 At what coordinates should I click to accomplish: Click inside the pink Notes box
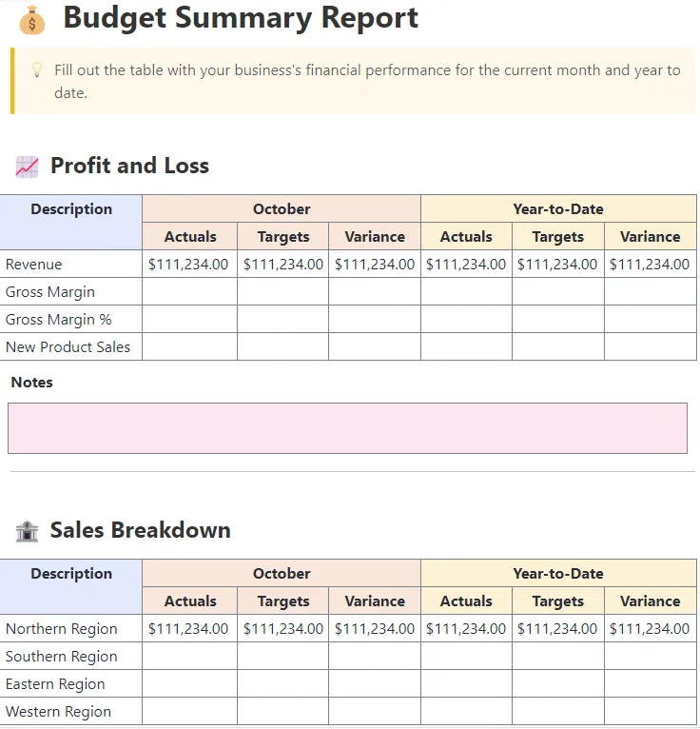tap(347, 428)
